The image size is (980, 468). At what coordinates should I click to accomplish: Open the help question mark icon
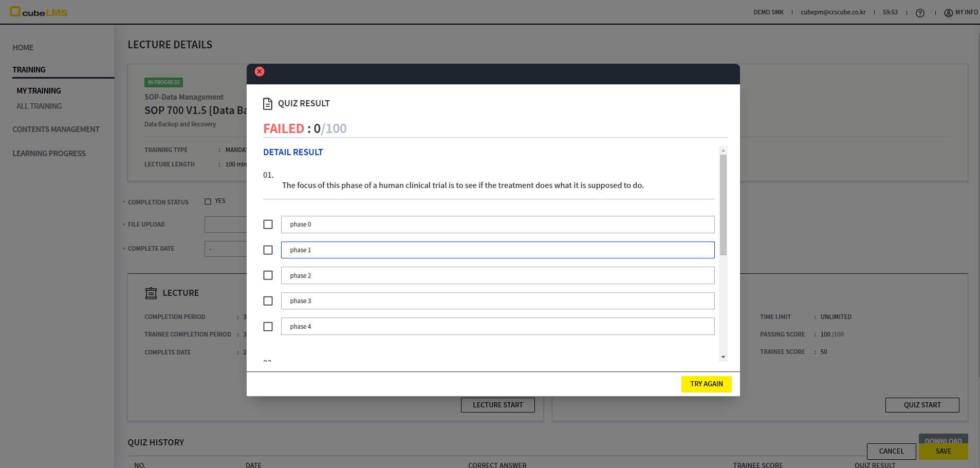tap(920, 13)
